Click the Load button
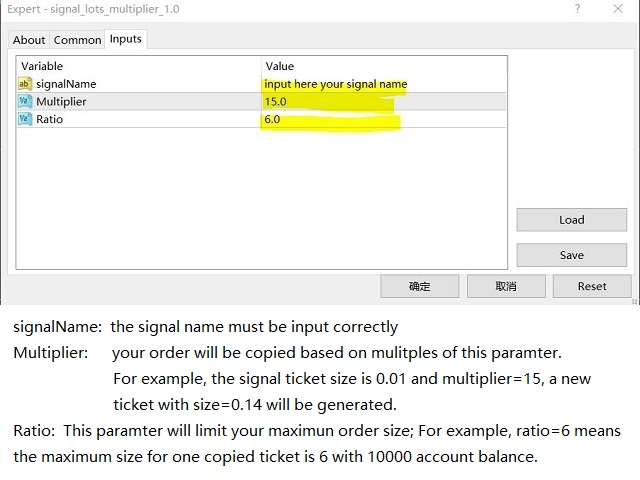The height and width of the screenshot is (480, 640). click(571, 220)
